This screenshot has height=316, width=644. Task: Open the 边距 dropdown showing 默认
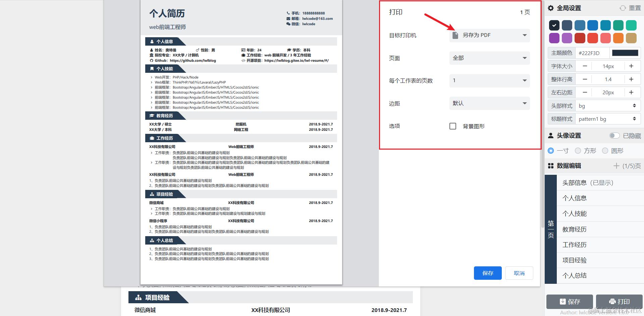pyautogui.click(x=490, y=103)
